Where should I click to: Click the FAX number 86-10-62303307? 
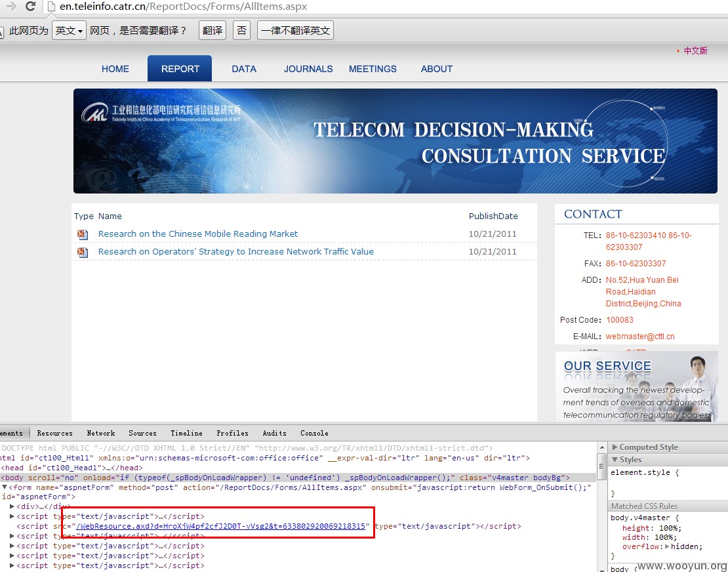[636, 264]
